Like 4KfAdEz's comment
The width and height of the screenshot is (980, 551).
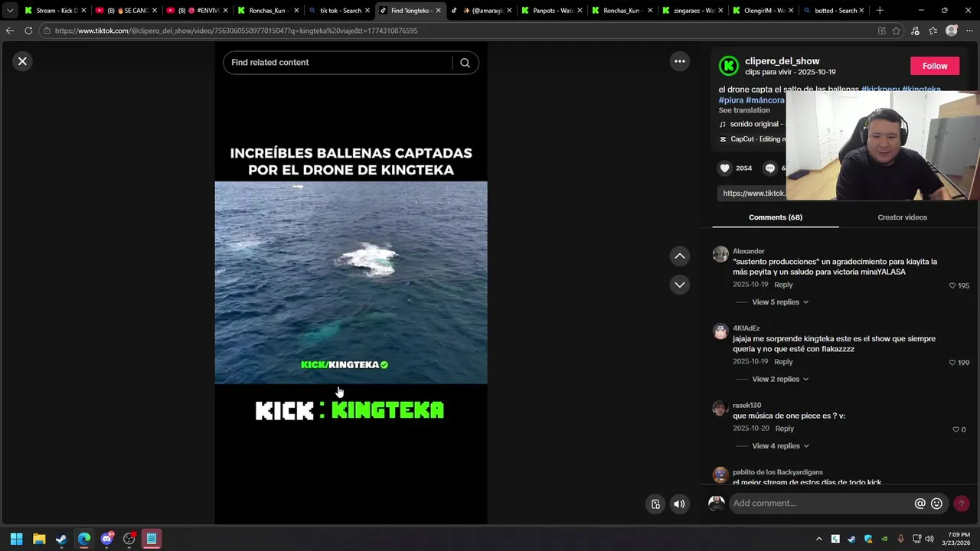952,363
